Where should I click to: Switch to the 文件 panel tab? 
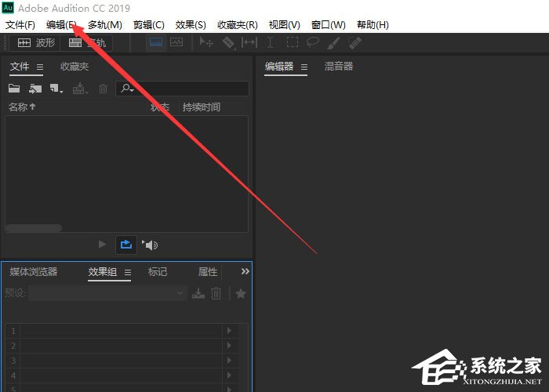point(20,67)
